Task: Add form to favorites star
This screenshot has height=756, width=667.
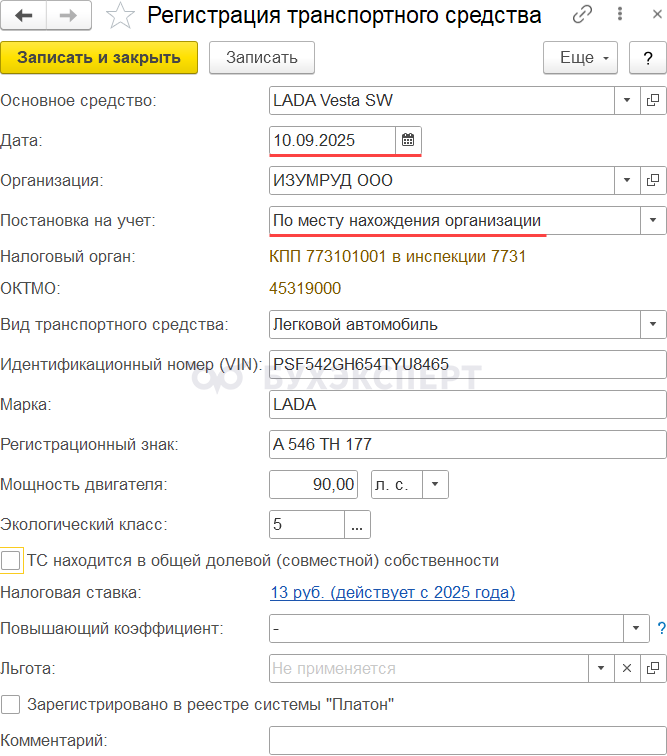Action: (x=119, y=16)
